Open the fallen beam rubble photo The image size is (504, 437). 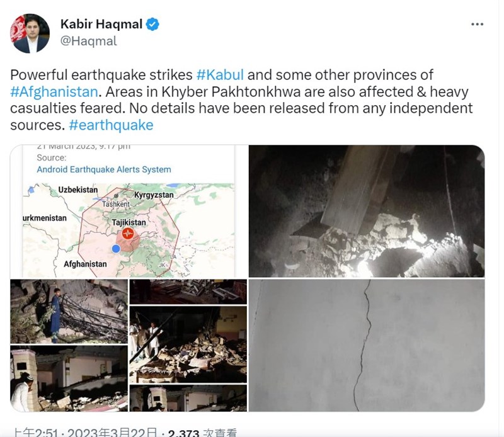coord(367,211)
